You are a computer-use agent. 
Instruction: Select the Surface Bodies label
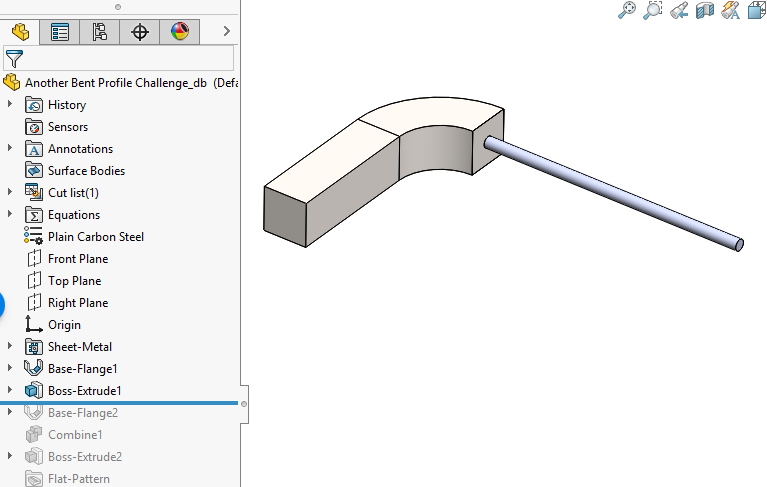pyautogui.click(x=87, y=171)
